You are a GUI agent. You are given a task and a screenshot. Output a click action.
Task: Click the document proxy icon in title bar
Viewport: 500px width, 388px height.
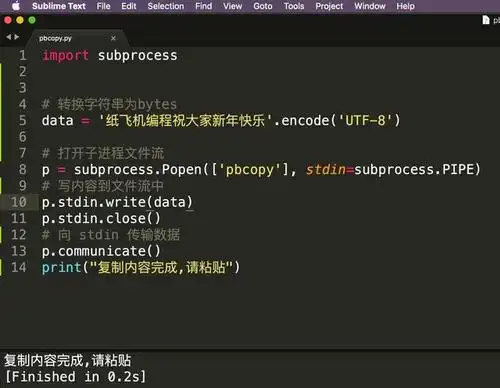pyautogui.click(x=486, y=20)
